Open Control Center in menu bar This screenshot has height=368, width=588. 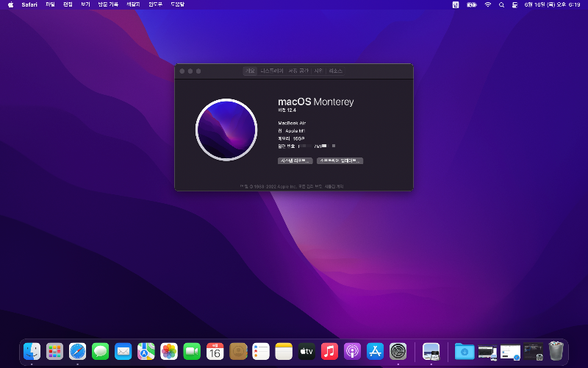click(x=515, y=4)
